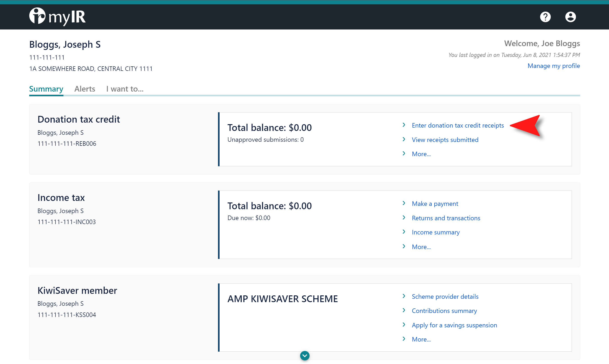The height and width of the screenshot is (364, 609).
Task: Open Returns and transactions link
Action: (446, 218)
